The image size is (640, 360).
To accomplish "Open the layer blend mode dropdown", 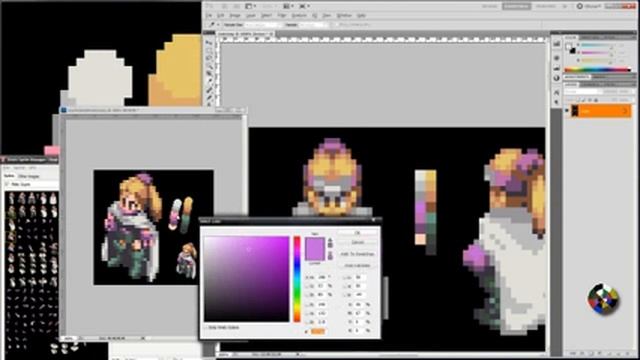I will pyautogui.click(x=583, y=92).
